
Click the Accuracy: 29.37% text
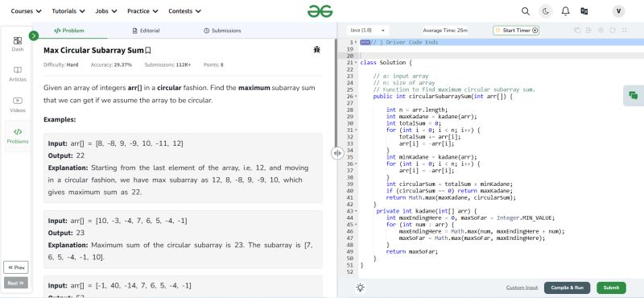pos(111,65)
